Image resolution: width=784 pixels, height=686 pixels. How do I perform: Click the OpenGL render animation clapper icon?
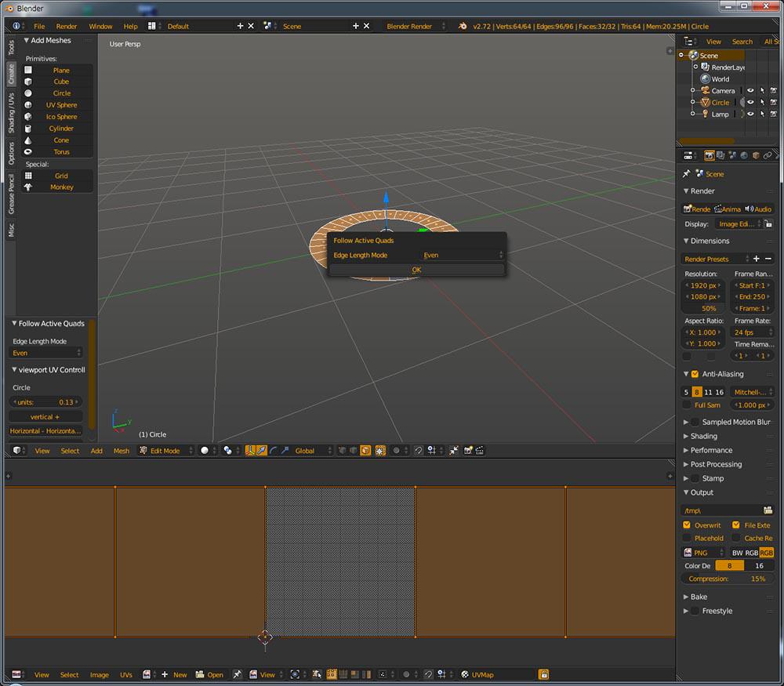(480, 451)
